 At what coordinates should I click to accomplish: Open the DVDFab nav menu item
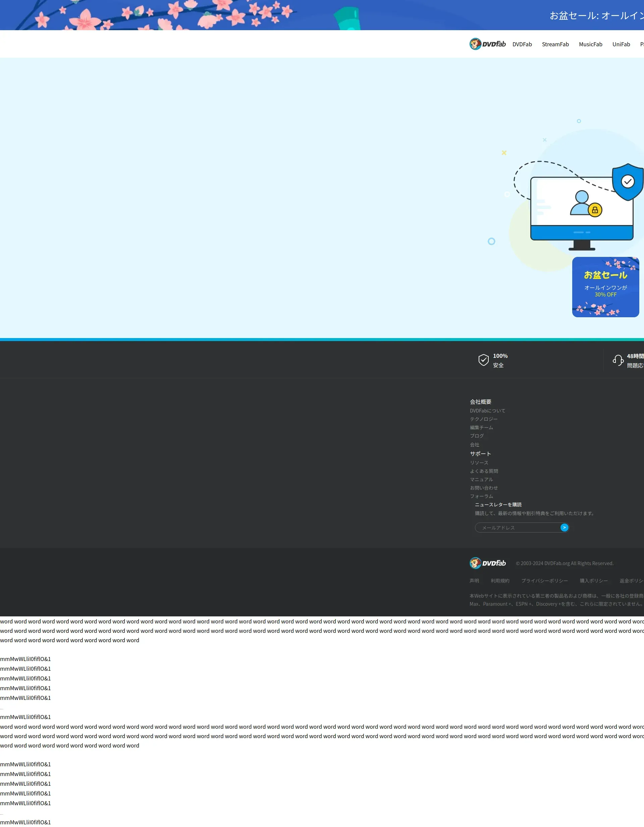tap(522, 44)
